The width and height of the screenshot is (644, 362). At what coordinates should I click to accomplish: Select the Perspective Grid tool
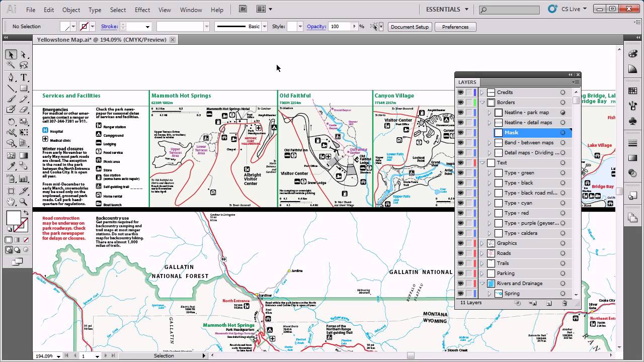click(x=23, y=143)
